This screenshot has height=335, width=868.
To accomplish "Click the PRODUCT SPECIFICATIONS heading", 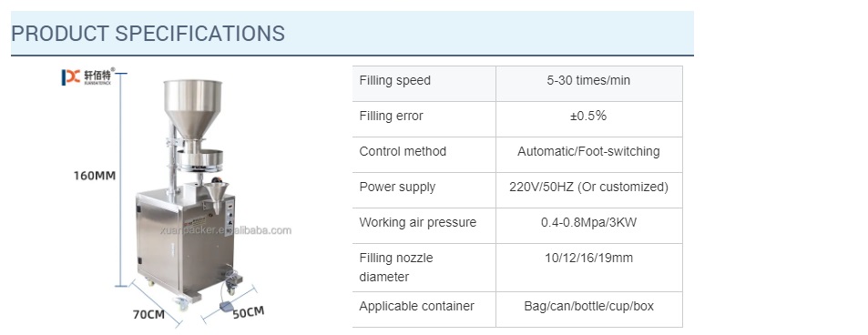I will pos(148,33).
